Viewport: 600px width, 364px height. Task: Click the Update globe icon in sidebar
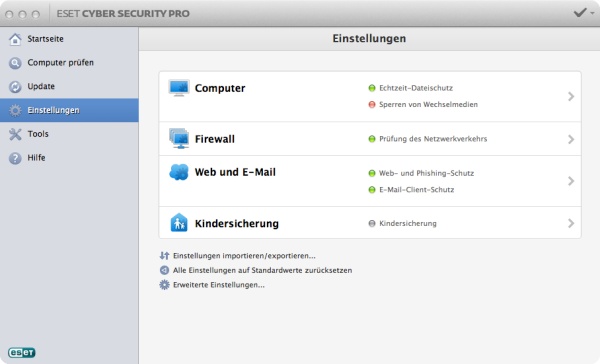tap(15, 87)
